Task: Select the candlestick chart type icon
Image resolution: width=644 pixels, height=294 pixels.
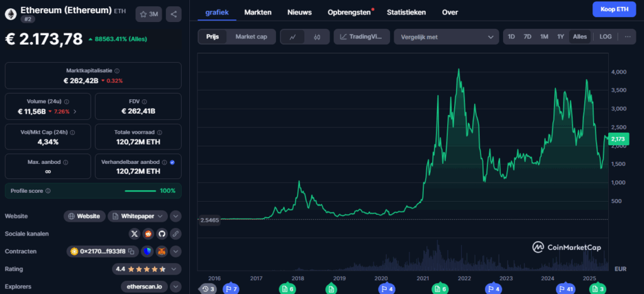Action: 317,37
